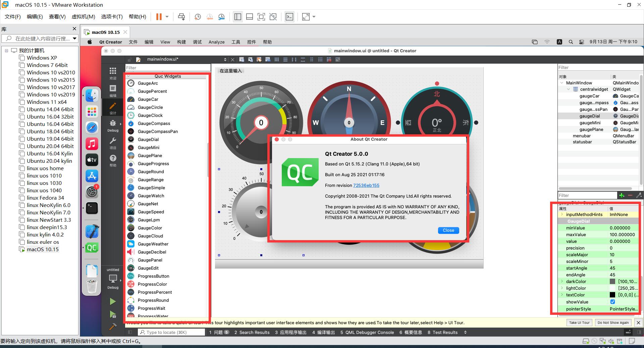Image resolution: width=644 pixels, height=348 pixels.
Task: Add dynamic property with green plus
Action: coord(622,195)
